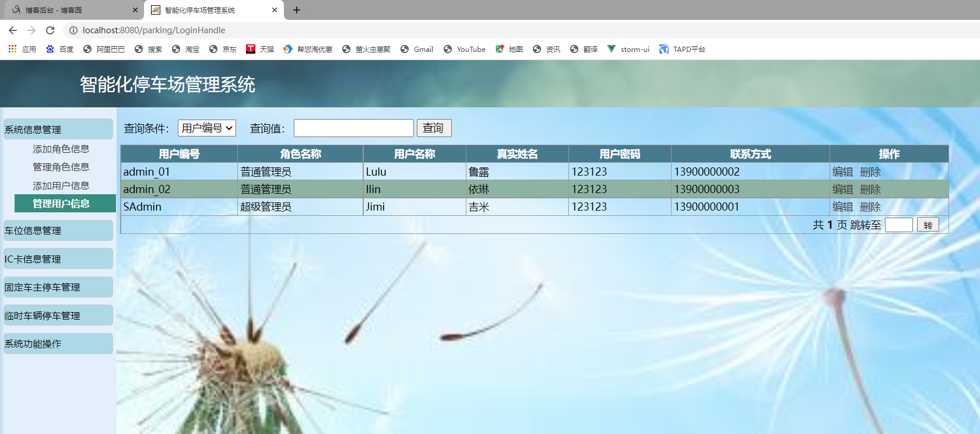Click the 依琳 real name cell
This screenshot has height=434, width=980.
tap(518, 190)
